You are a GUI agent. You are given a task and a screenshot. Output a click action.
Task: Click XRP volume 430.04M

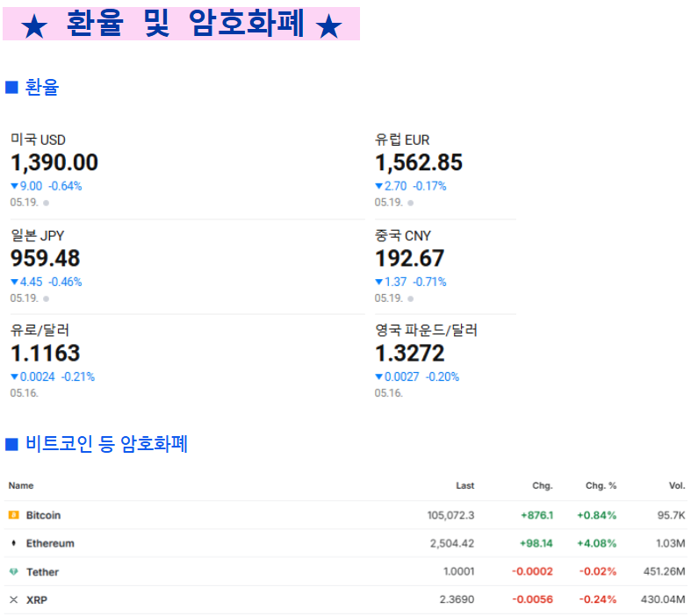click(663, 599)
